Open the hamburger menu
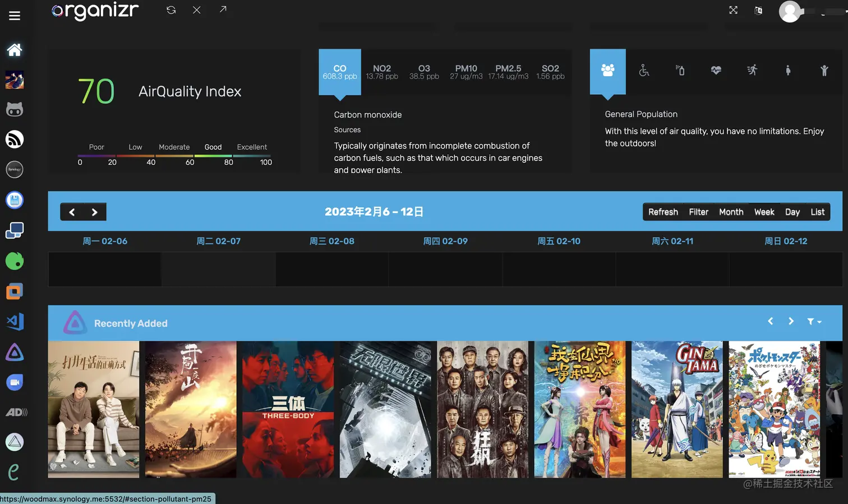The width and height of the screenshot is (848, 504). [x=15, y=16]
